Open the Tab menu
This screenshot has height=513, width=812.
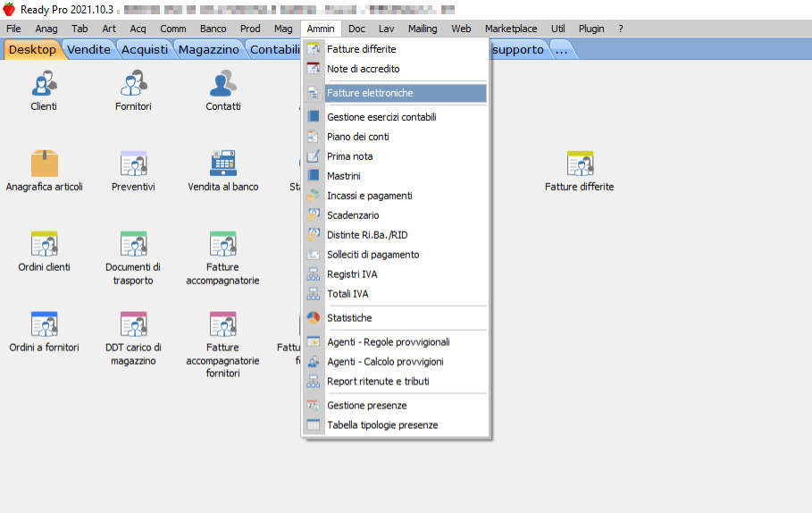(x=80, y=29)
